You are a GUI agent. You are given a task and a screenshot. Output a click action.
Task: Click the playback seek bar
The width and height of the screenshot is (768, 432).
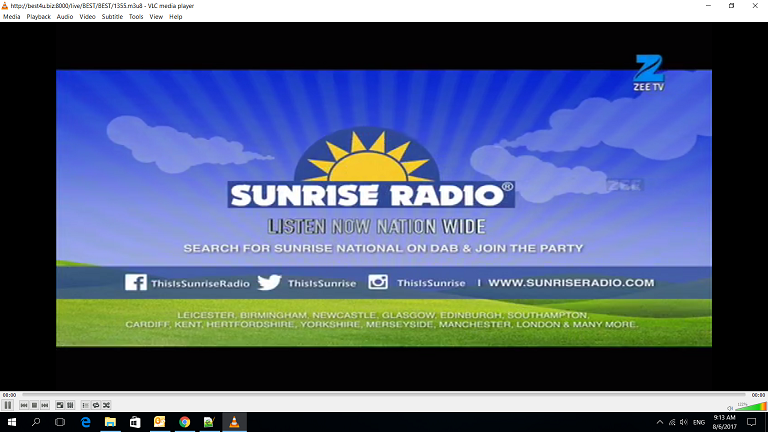click(x=384, y=394)
